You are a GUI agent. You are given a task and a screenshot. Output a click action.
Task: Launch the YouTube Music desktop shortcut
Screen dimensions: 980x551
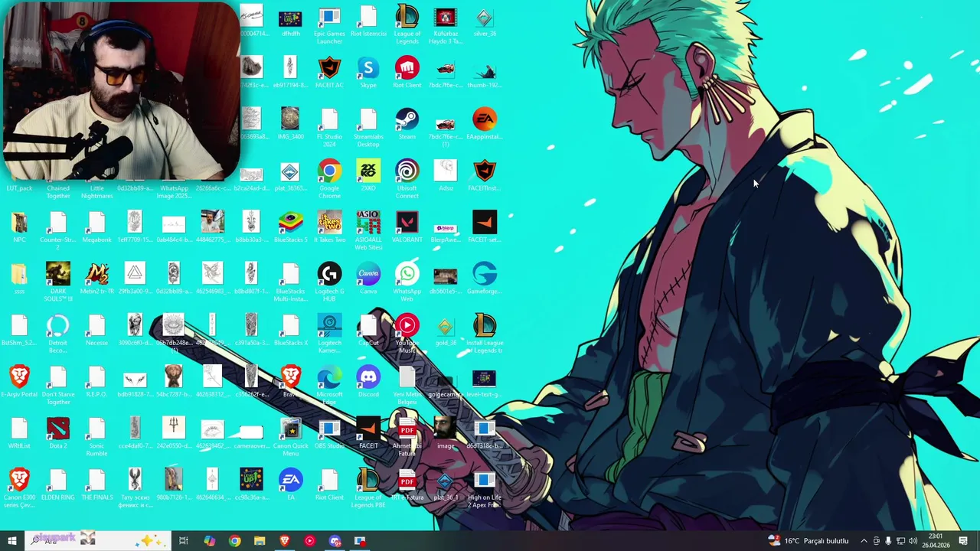coord(407,333)
